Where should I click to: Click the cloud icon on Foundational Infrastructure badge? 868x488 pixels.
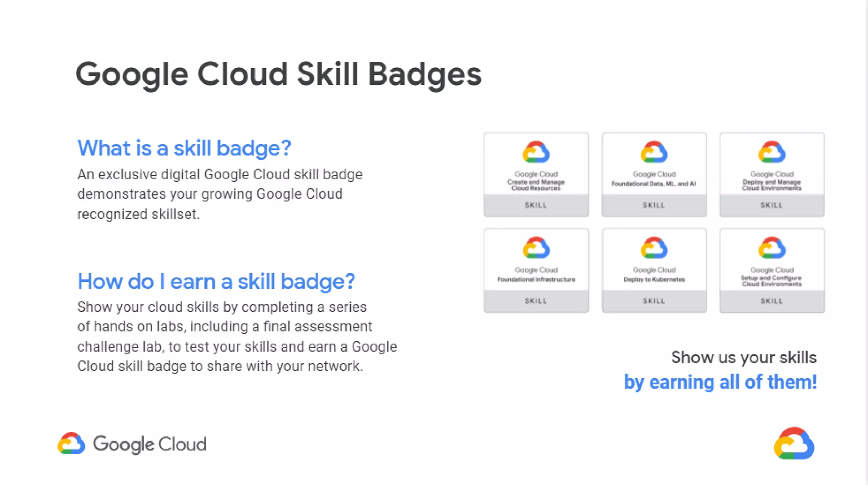[536, 248]
